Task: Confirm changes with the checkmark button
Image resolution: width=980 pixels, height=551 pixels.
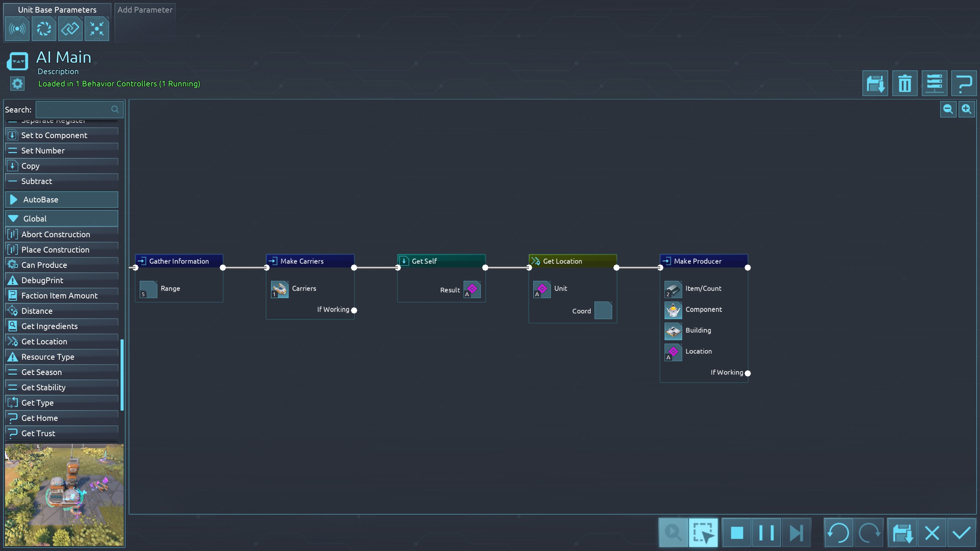Action: coord(961,533)
